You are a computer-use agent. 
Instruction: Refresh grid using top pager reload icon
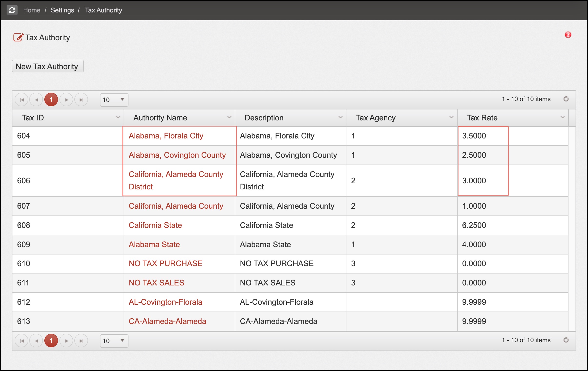pyautogui.click(x=566, y=99)
